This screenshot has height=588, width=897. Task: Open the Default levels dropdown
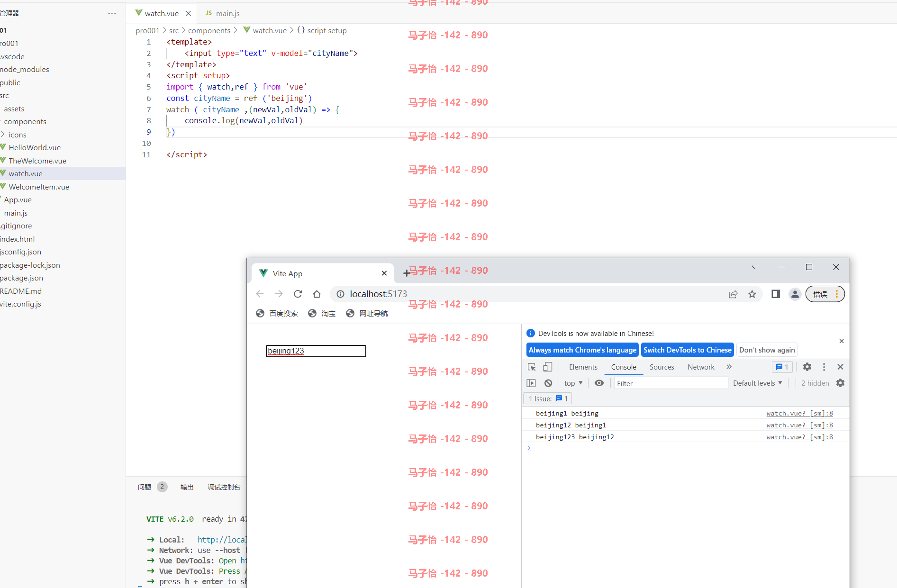(x=757, y=383)
